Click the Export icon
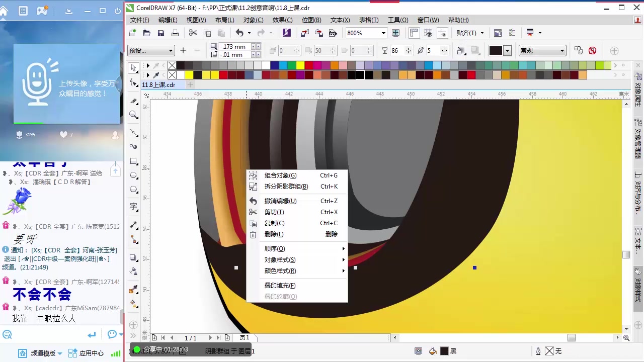 pos(318,33)
